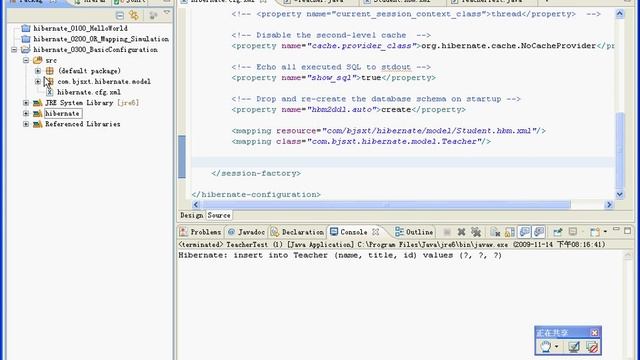Image resolution: width=640 pixels, height=360 pixels.
Task: Maximize the Console panel
Action: (627, 231)
